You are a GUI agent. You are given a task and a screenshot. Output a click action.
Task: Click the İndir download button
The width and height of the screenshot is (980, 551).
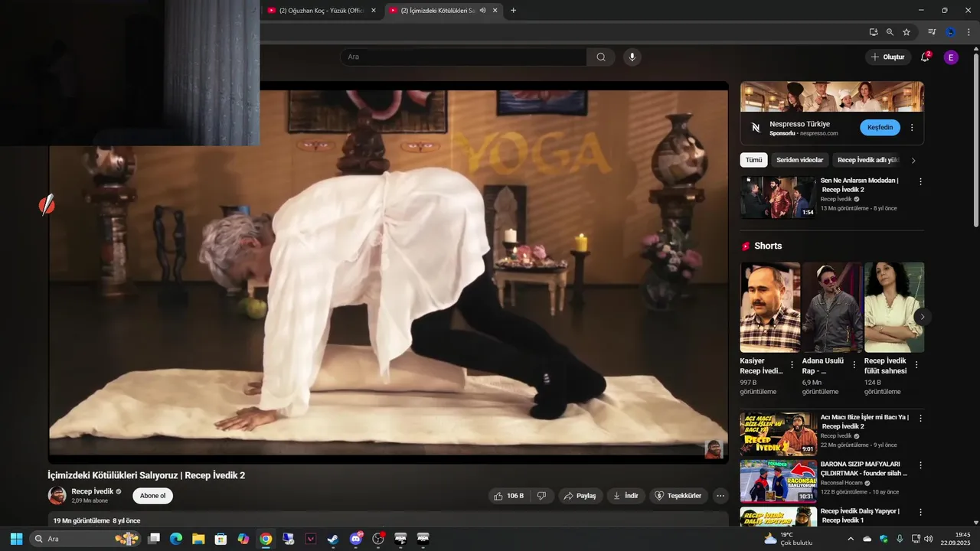[x=626, y=496]
